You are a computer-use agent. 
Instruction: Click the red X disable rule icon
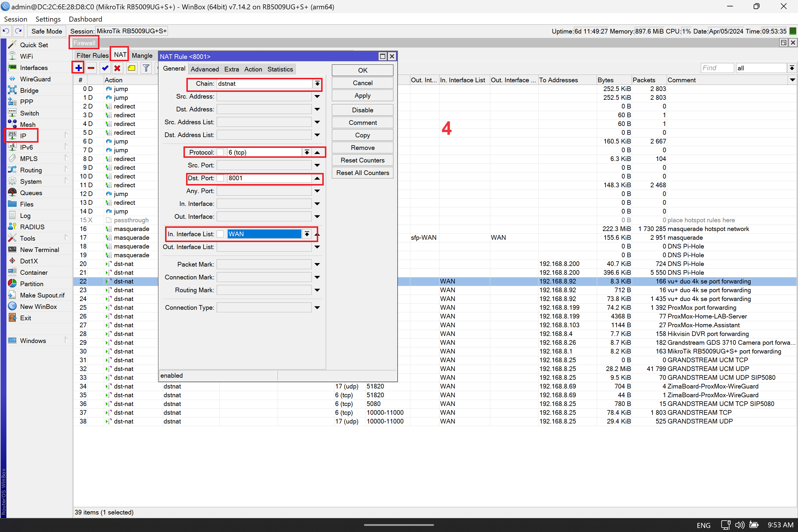pyautogui.click(x=117, y=68)
